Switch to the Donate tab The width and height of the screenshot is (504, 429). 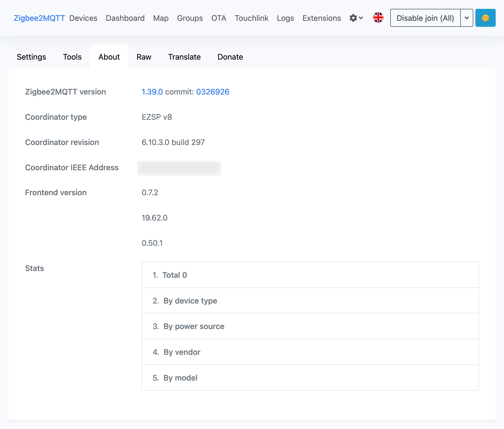[230, 57]
